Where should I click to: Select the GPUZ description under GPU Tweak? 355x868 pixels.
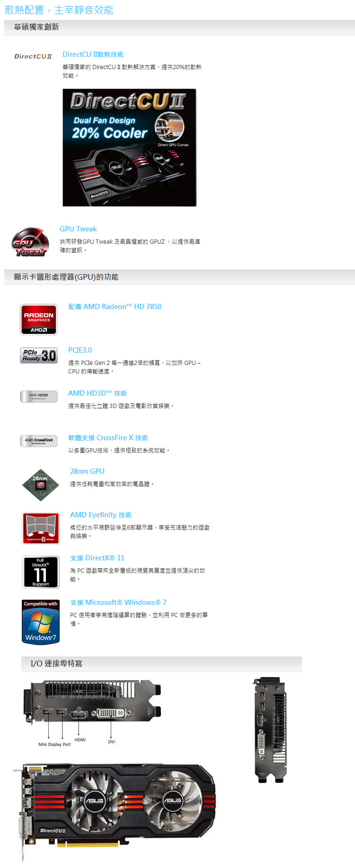pyautogui.click(x=130, y=246)
